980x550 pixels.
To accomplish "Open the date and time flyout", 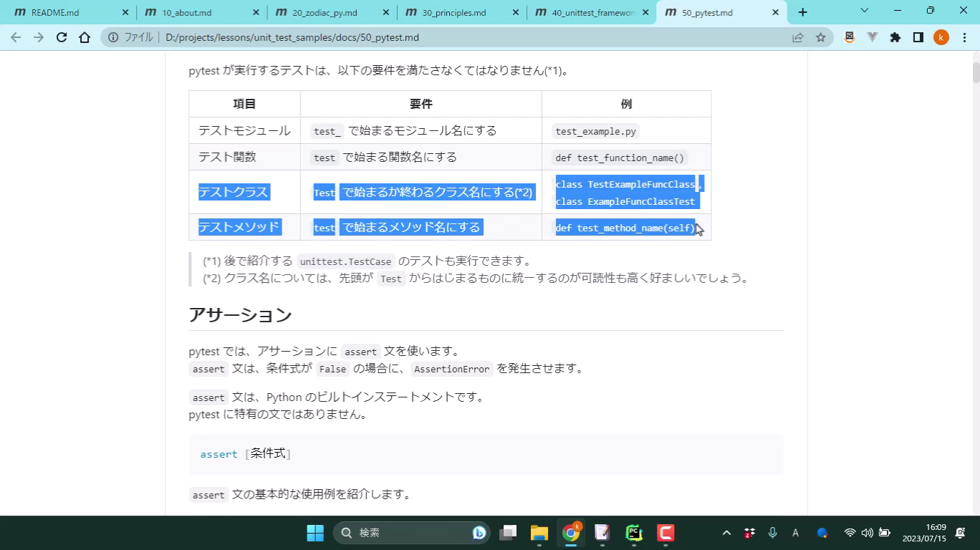I will (x=923, y=533).
